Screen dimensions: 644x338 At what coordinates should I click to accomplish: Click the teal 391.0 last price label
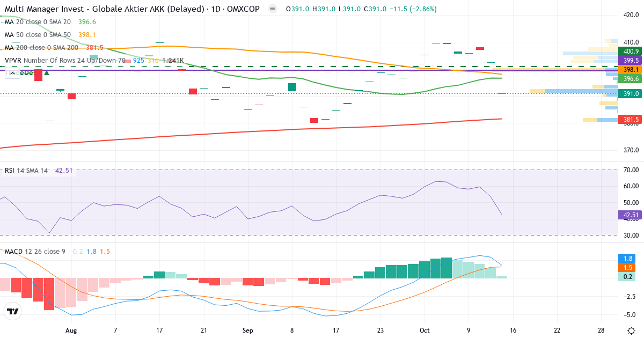(x=630, y=94)
